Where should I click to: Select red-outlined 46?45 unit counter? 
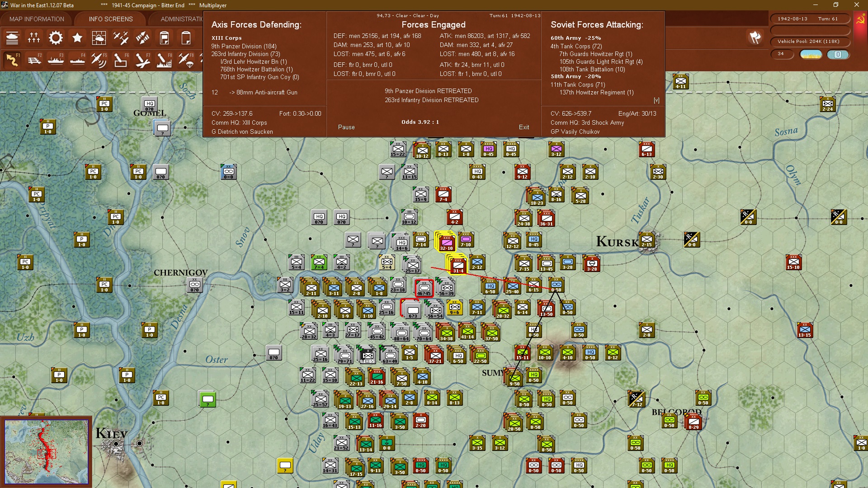click(424, 288)
